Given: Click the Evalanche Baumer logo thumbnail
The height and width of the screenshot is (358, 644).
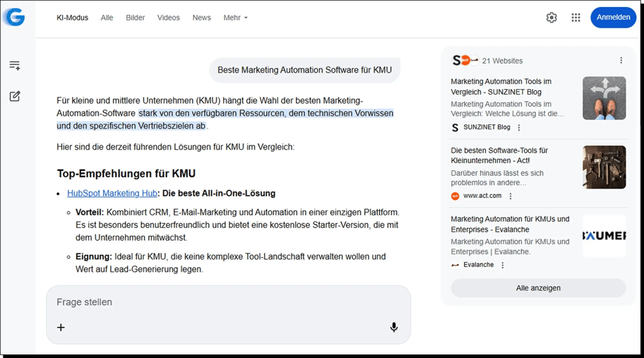Looking at the screenshot, I should 604,236.
